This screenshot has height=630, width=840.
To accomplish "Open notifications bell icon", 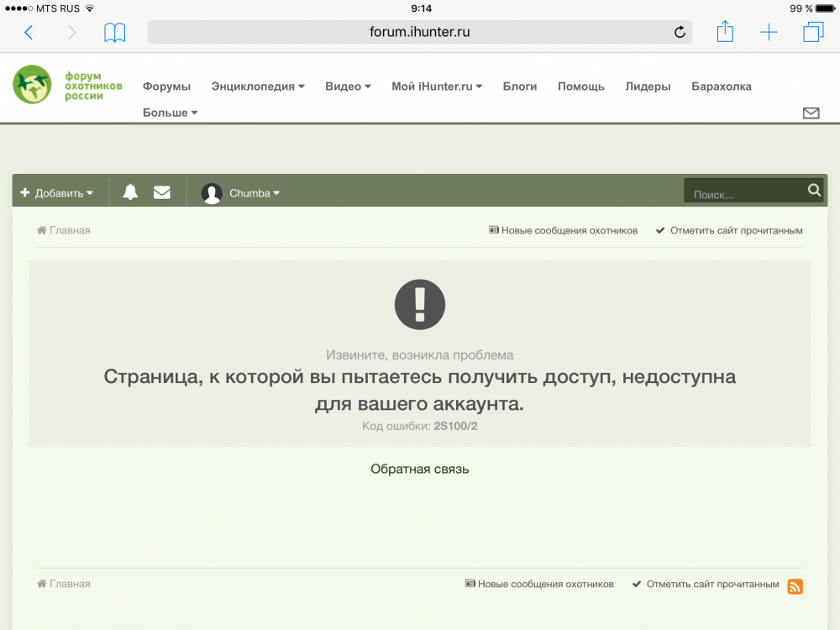I will tap(130, 192).
